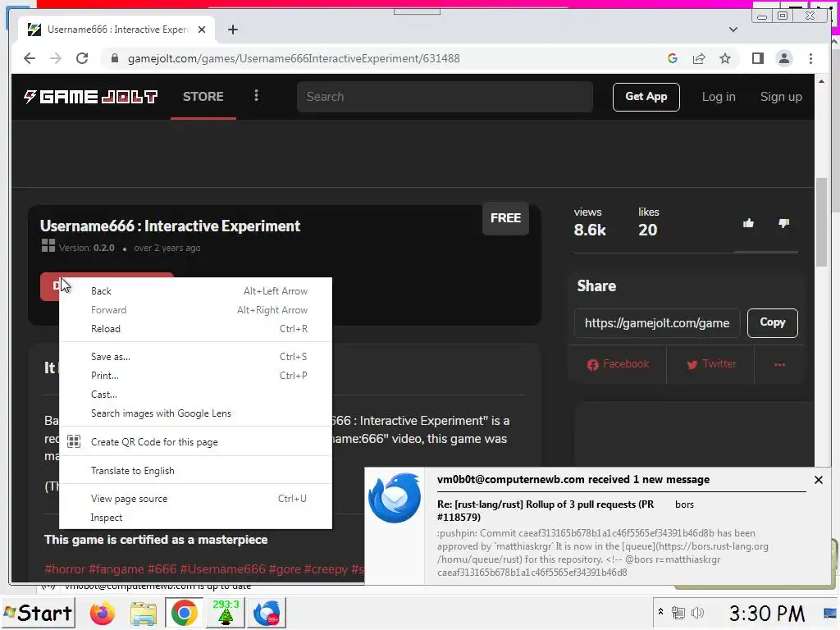Open the browser side panel icon
The width and height of the screenshot is (840, 630).
(757, 58)
